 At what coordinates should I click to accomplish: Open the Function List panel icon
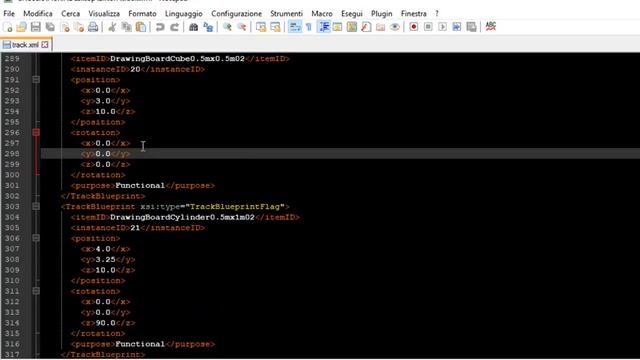tap(366, 27)
